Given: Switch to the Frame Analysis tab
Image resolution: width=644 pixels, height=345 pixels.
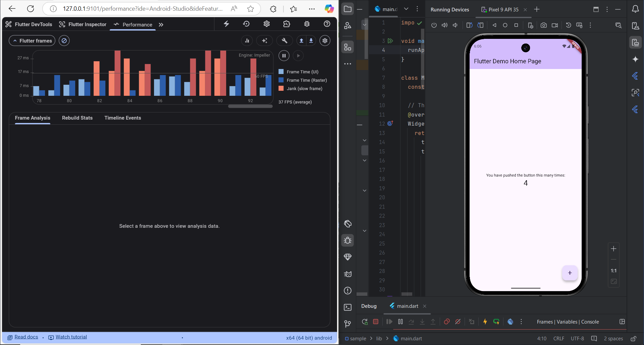Looking at the screenshot, I should point(33,118).
